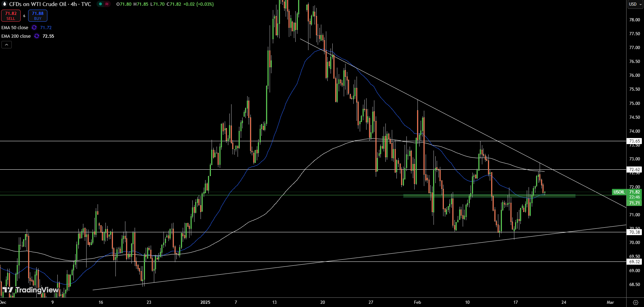Click the 76.00 price axis tick

tap(634, 75)
